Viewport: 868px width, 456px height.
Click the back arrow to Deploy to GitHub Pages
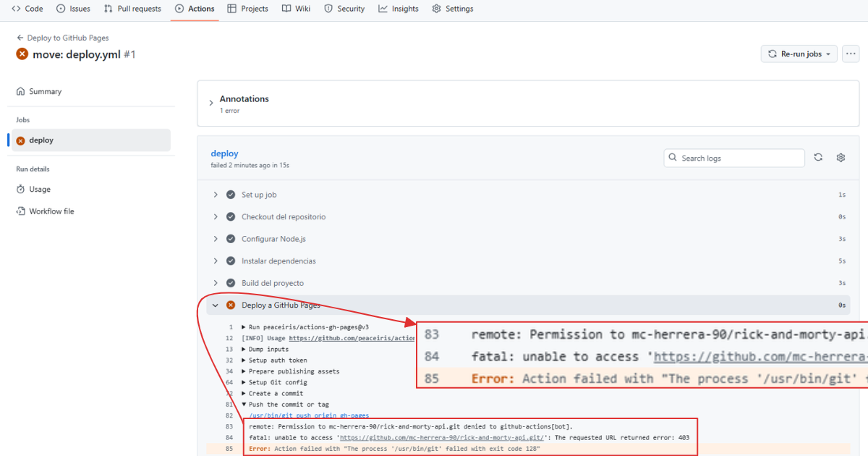[x=20, y=38]
